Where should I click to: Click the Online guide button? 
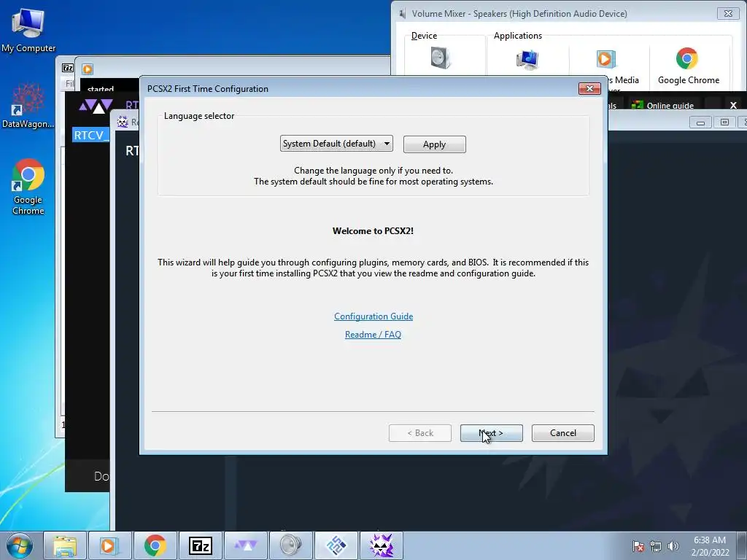click(662, 105)
